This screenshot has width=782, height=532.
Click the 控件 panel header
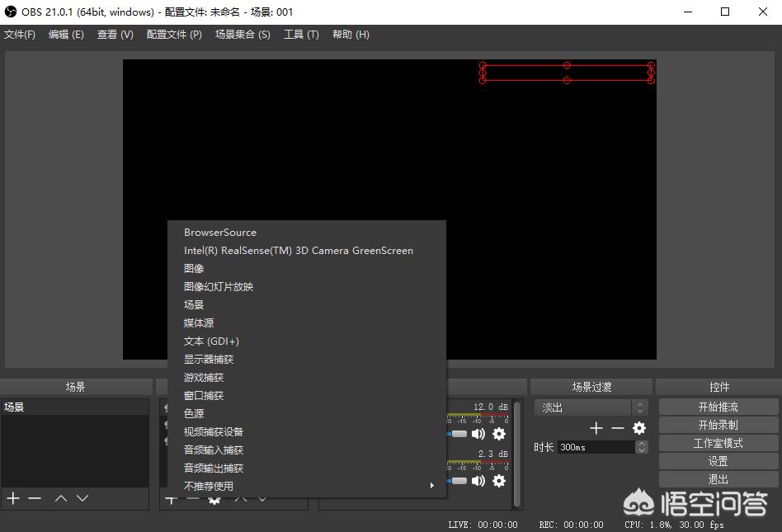tap(719, 387)
